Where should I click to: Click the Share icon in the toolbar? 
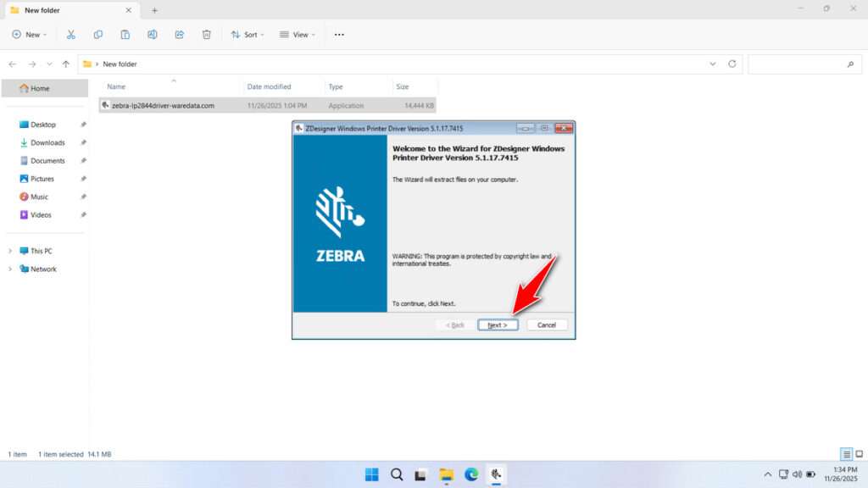179,34
